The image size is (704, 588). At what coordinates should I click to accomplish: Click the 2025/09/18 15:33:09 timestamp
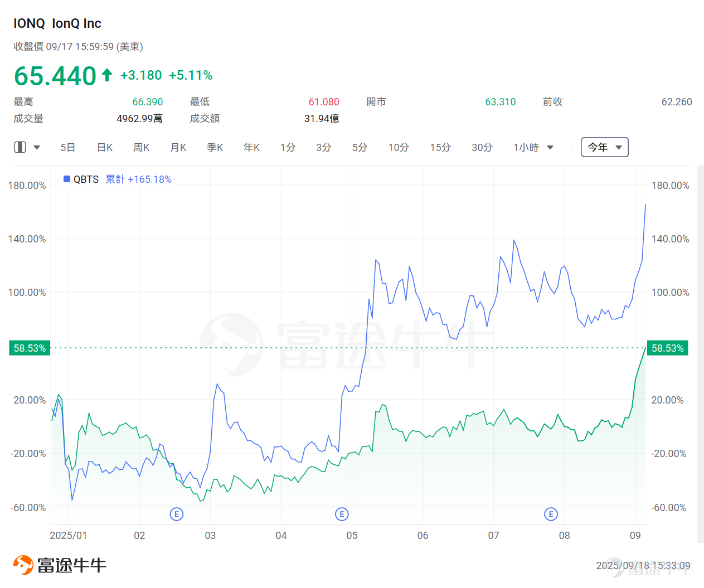click(x=643, y=566)
